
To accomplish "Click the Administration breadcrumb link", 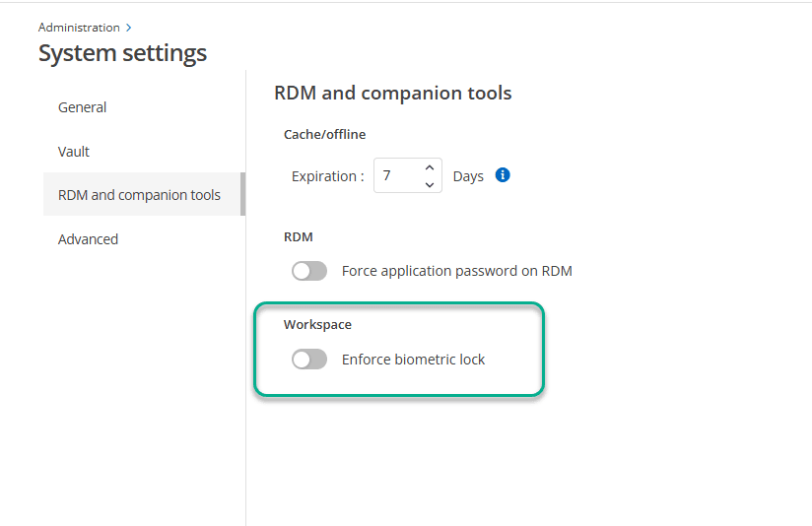I will (79, 28).
